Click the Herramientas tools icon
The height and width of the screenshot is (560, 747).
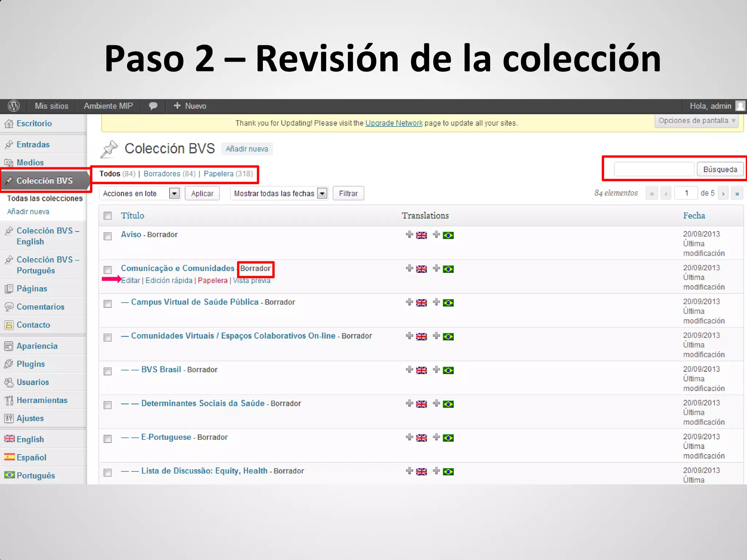tap(9, 400)
